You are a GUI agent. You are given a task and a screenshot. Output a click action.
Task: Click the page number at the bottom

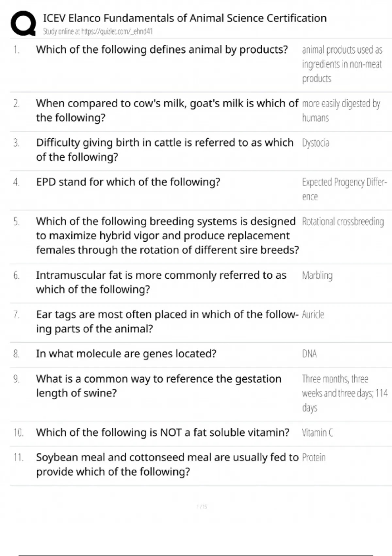pos(202,507)
